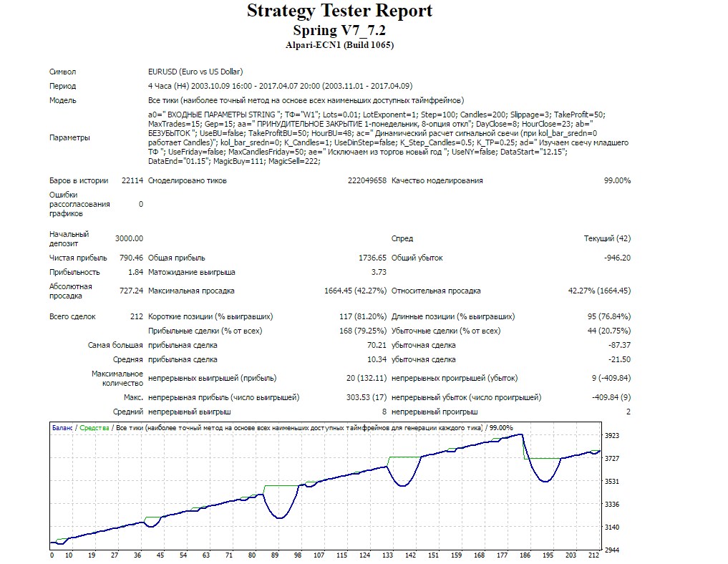Select largest profit trade value 70.21
Viewport: 728px width, 564px height.
377,346
